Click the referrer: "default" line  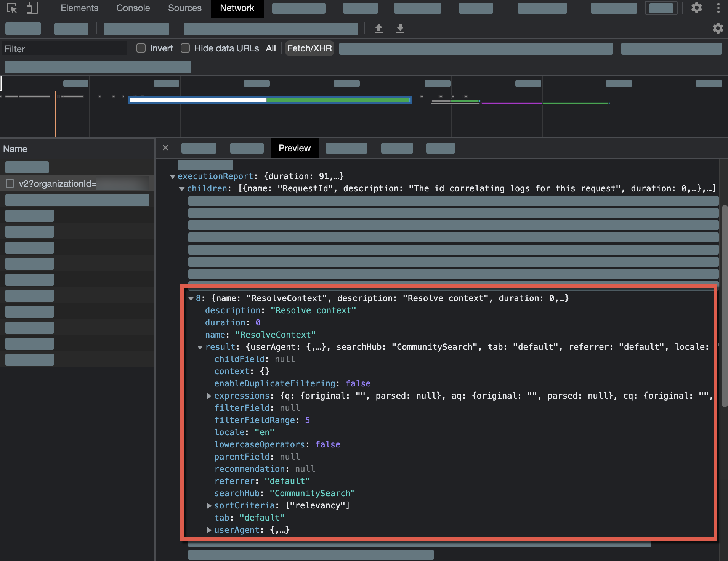[x=262, y=481]
